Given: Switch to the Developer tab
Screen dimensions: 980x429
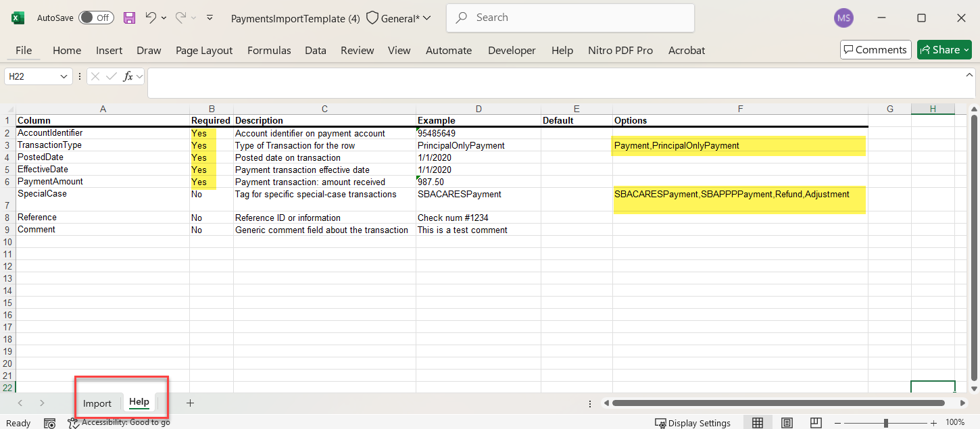Looking at the screenshot, I should click(512, 50).
